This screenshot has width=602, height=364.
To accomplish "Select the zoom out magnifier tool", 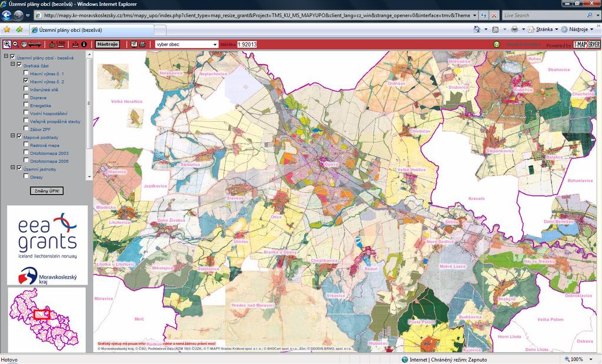I will [x=15, y=44].
